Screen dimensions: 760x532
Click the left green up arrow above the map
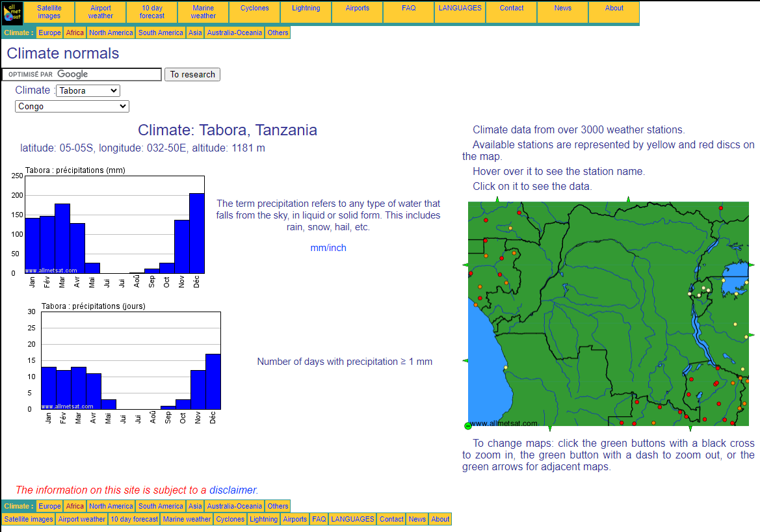point(498,199)
